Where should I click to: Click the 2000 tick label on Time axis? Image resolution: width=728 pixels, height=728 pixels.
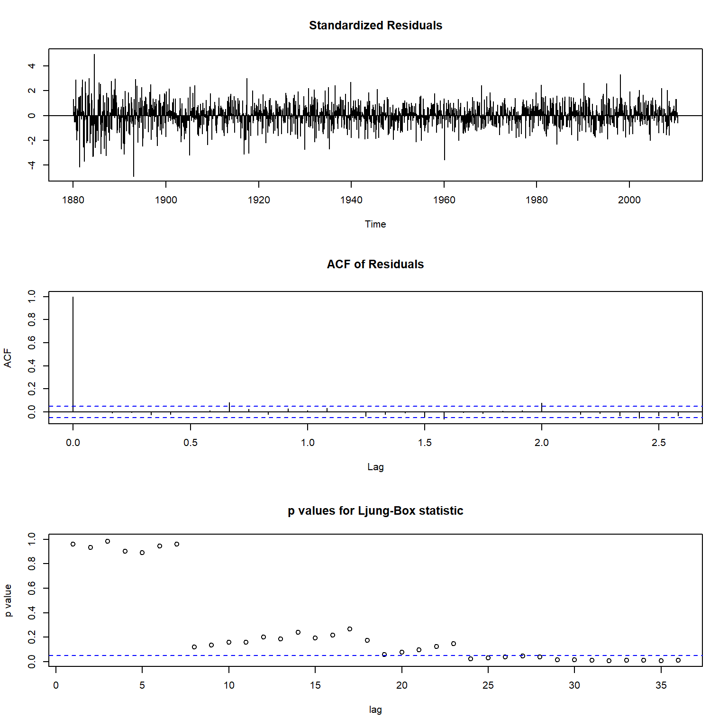point(629,200)
